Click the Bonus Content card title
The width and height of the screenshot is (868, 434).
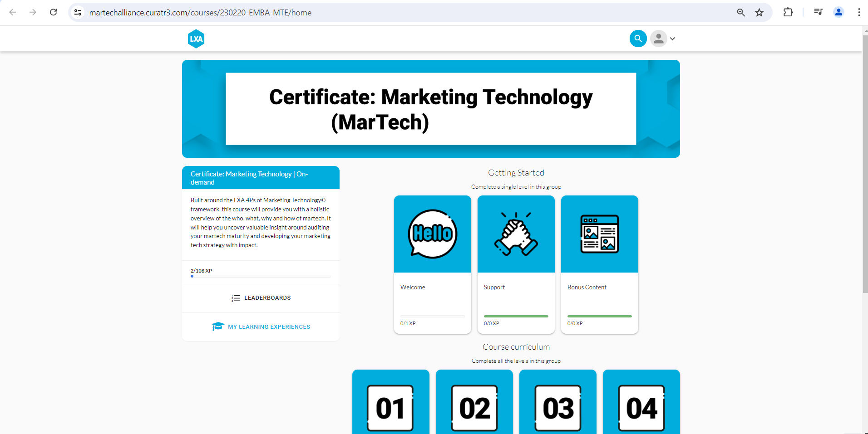(x=587, y=287)
